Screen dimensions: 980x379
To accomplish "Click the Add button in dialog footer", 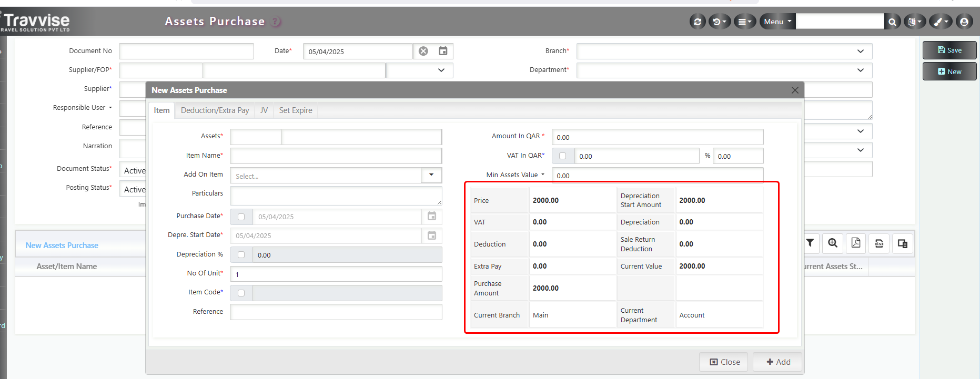I will [x=778, y=362].
